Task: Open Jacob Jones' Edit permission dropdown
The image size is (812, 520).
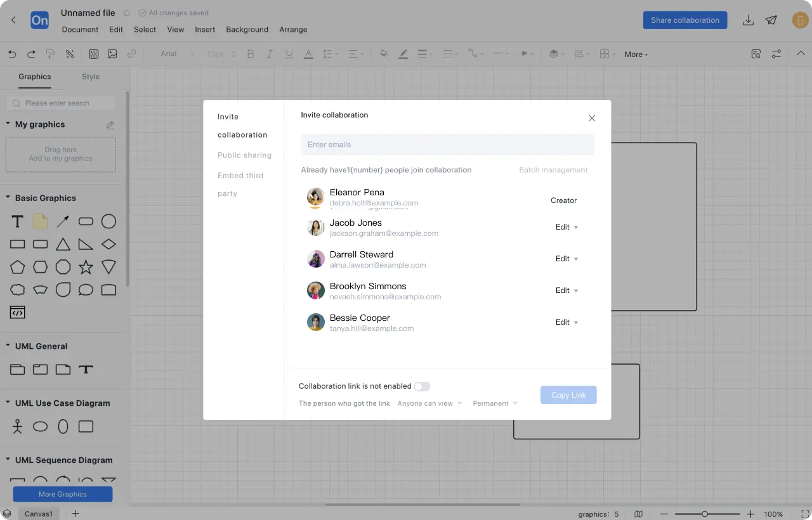Action: [566, 227]
